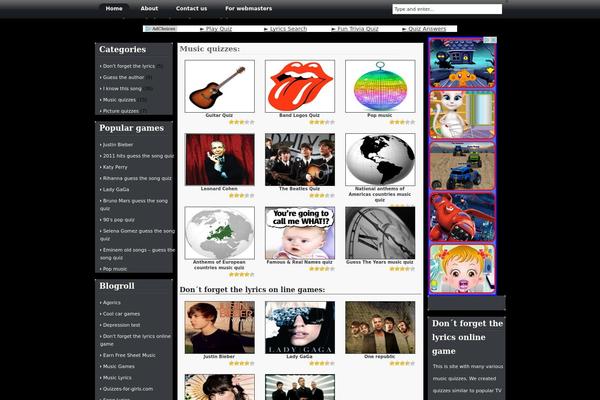Visit Cool car games blogroll link
This screenshot has width=600, height=400.
point(121,313)
